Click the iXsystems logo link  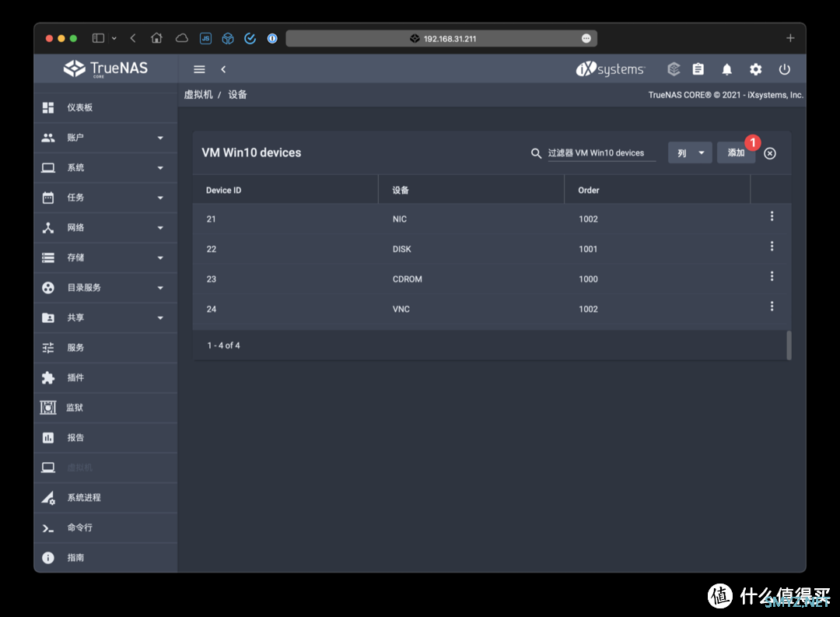(x=611, y=69)
